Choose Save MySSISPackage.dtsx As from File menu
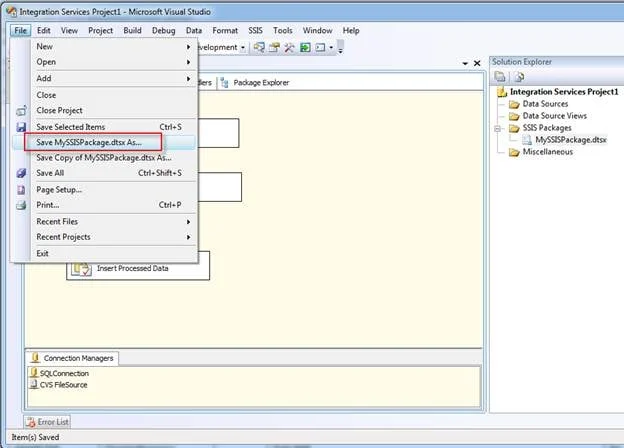The width and height of the screenshot is (624, 448). [x=104, y=142]
